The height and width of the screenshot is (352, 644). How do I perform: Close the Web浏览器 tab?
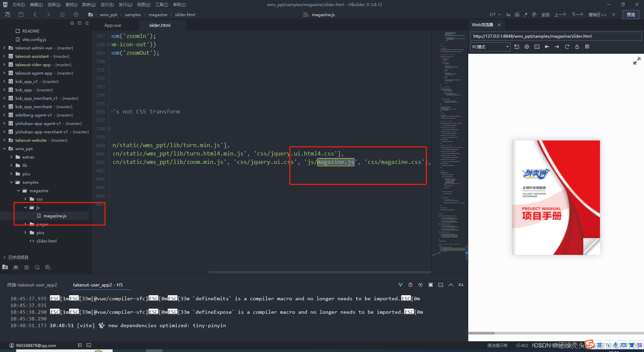[x=499, y=25]
